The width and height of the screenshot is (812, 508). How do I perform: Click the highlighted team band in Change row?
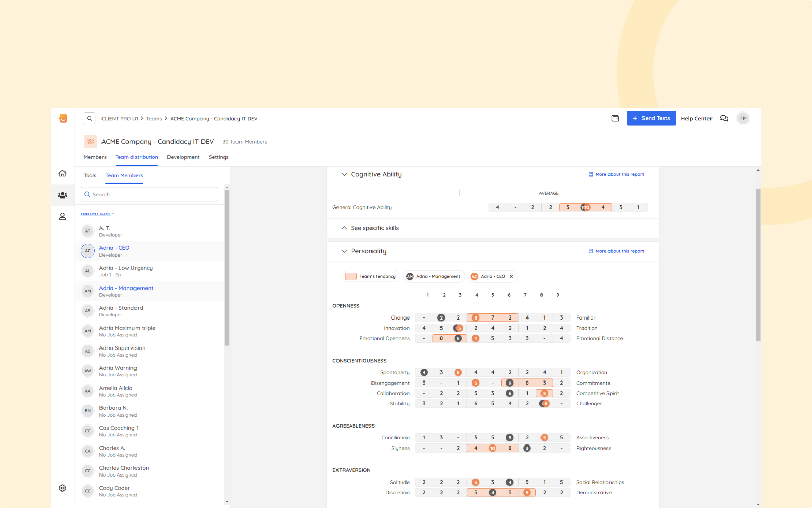tap(492, 318)
